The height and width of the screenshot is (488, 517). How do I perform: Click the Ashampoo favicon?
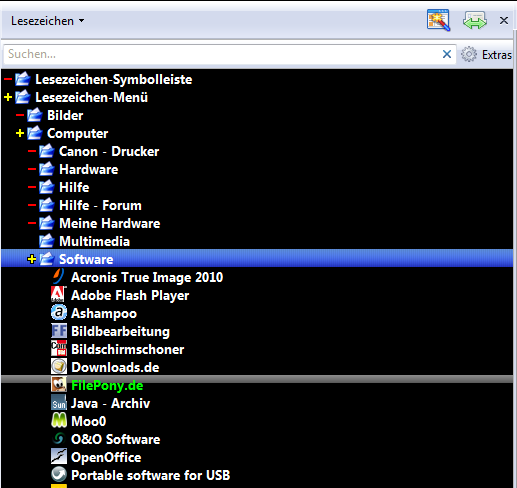point(59,312)
